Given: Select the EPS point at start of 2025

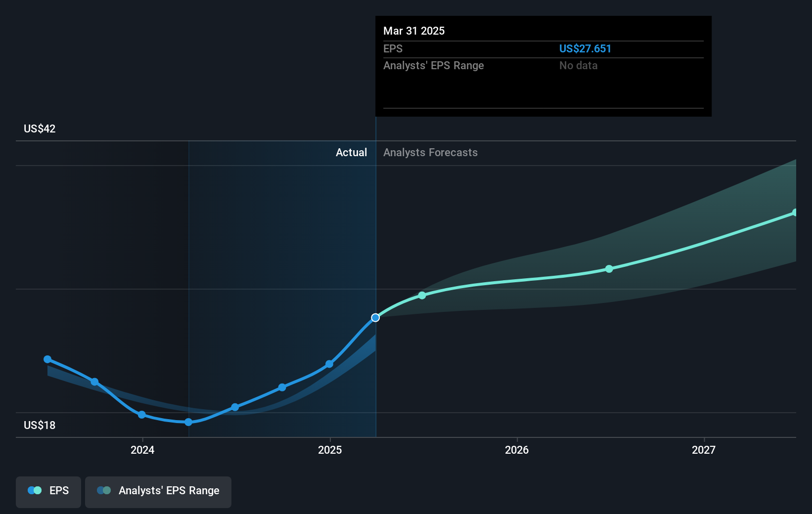Looking at the screenshot, I should [329, 364].
